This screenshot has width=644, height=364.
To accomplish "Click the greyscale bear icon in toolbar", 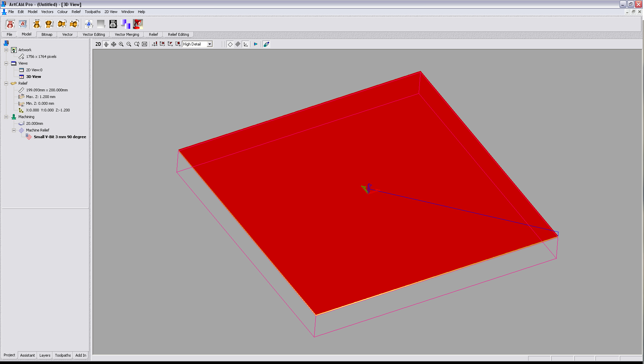I will click(x=113, y=24).
